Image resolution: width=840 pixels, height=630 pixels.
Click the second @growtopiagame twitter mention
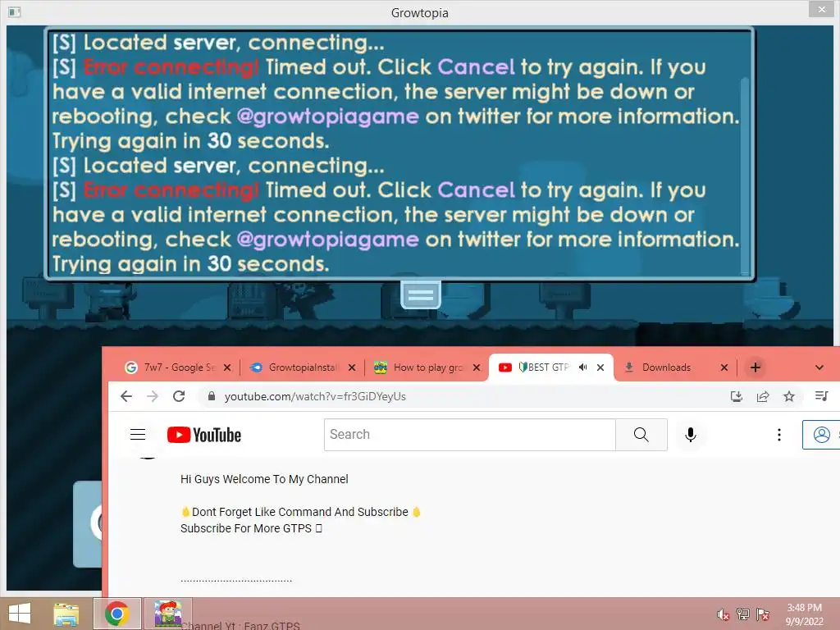pyautogui.click(x=327, y=240)
